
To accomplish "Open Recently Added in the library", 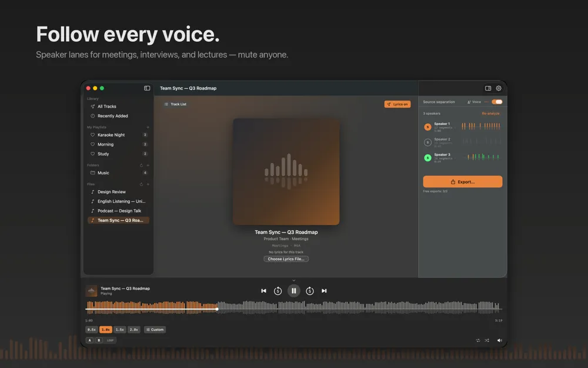I will tap(118, 116).
